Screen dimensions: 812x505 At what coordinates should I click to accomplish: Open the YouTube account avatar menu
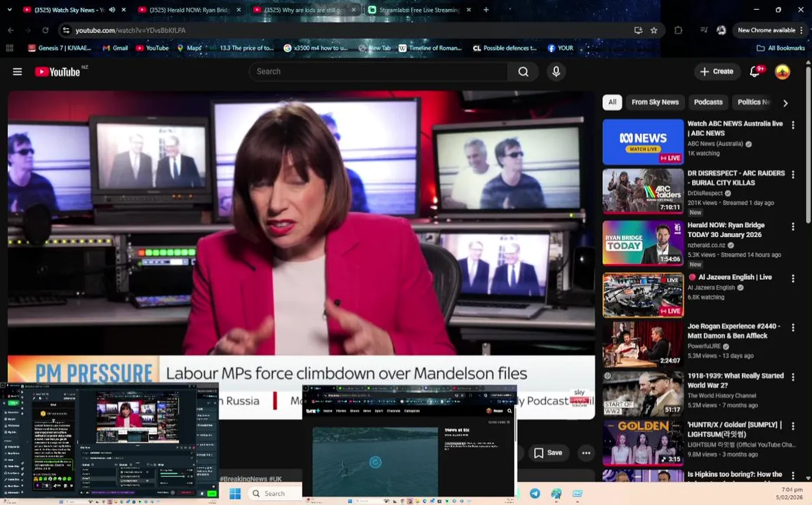782,72
